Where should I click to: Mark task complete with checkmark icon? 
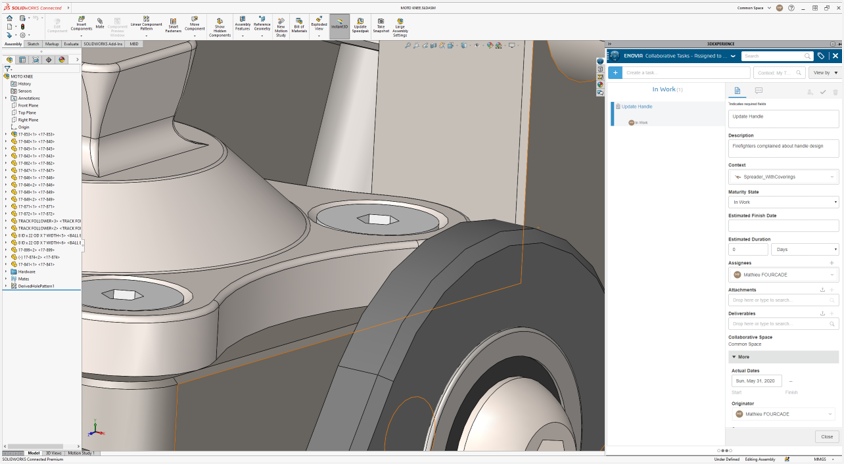(823, 92)
